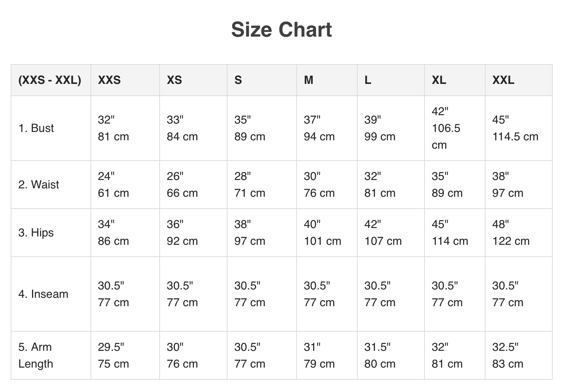Click the 4. Inseam row label
565x392 pixels.
[x=43, y=294]
